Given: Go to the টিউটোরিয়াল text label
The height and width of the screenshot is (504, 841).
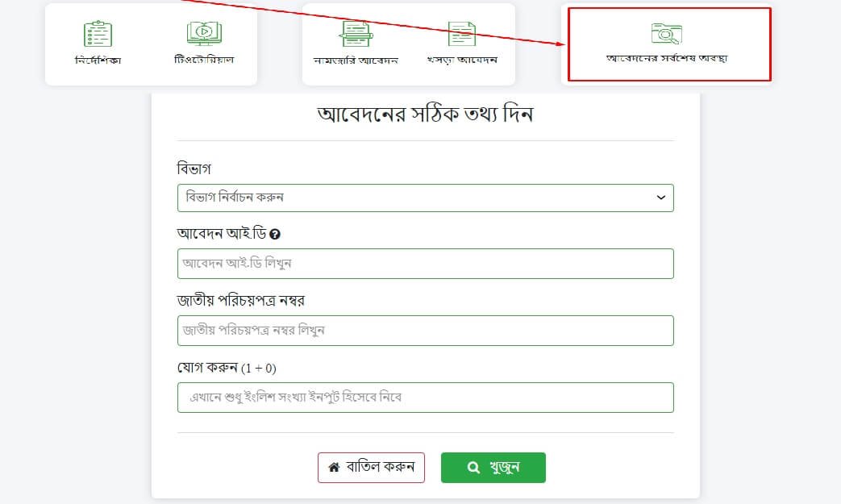Looking at the screenshot, I should [x=204, y=60].
